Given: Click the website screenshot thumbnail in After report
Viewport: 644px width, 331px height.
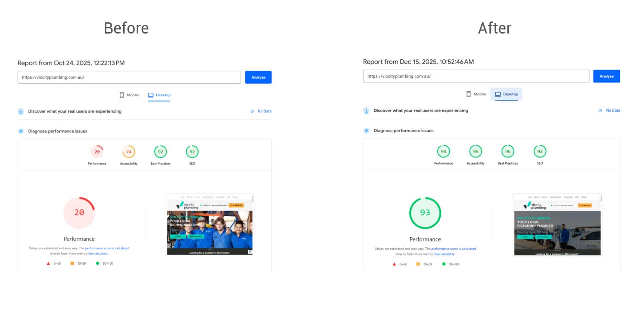Looking at the screenshot, I should coord(557,225).
